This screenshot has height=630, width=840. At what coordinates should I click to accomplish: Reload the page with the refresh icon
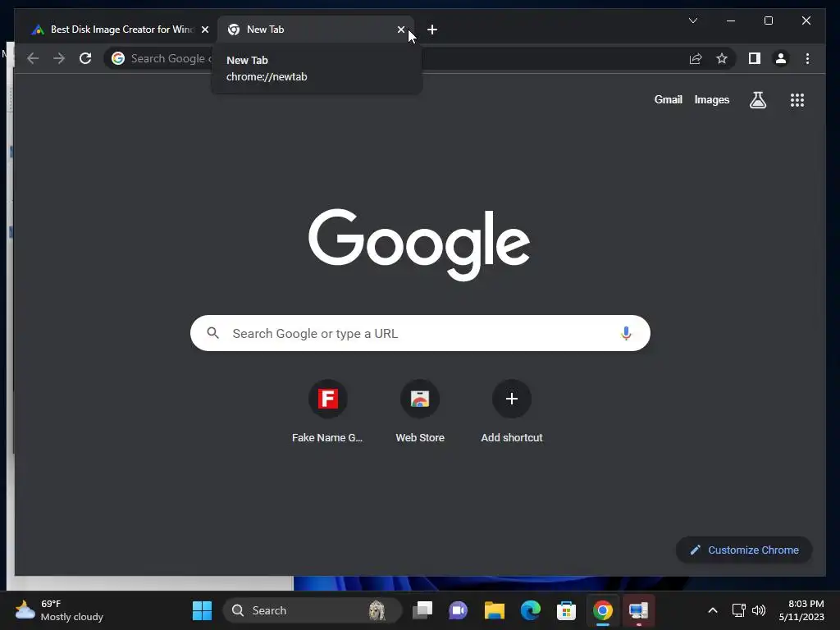click(85, 58)
